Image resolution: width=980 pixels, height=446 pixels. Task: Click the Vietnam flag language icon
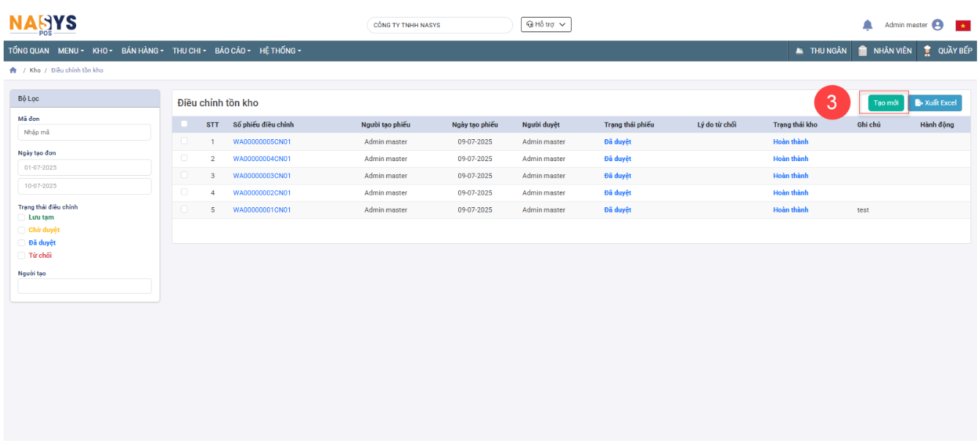[963, 26]
